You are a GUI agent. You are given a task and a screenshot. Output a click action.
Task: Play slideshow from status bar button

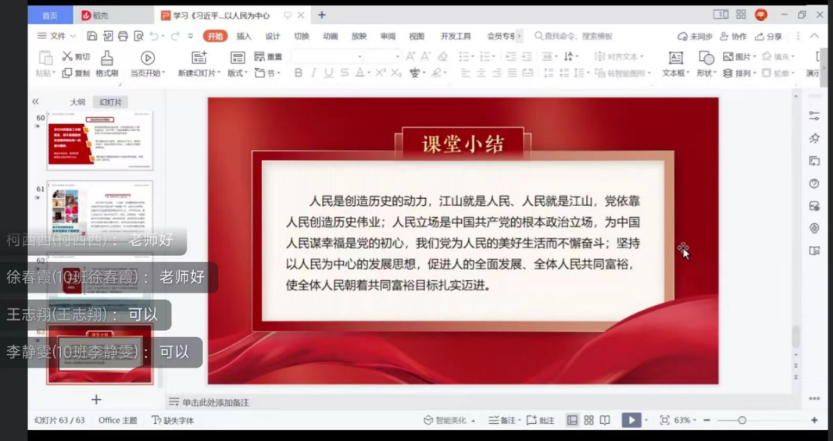pyautogui.click(x=631, y=420)
